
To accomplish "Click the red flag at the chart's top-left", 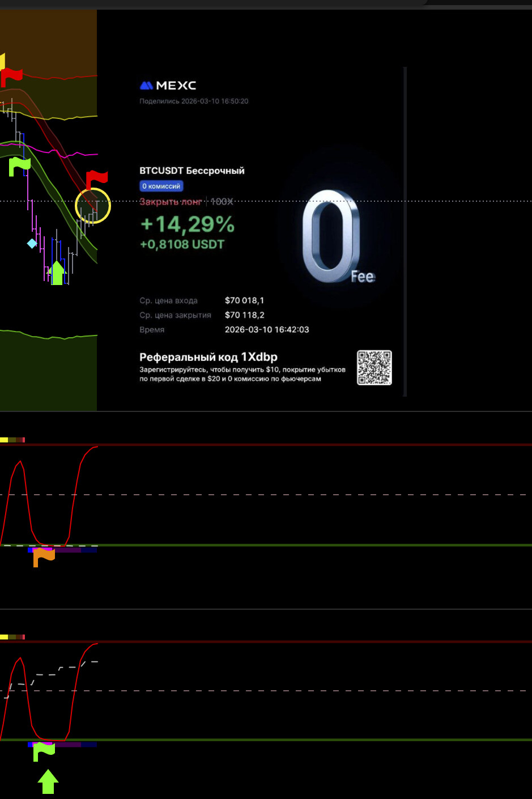I will [x=11, y=76].
